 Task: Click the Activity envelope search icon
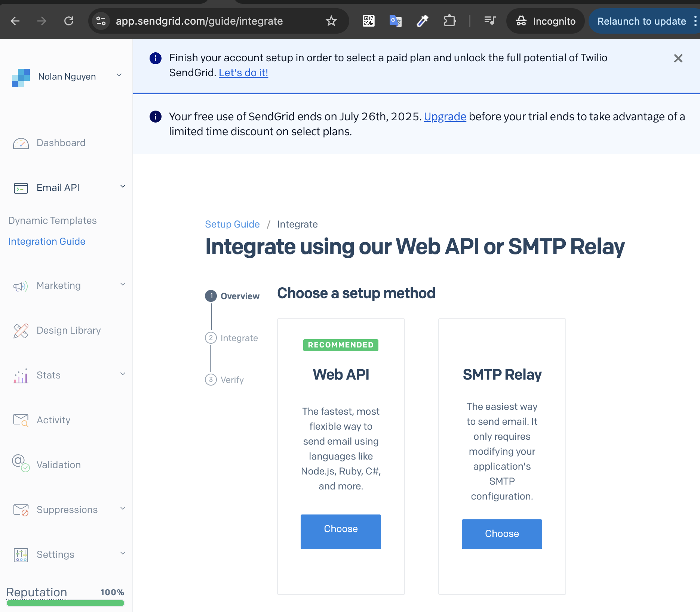tap(21, 420)
